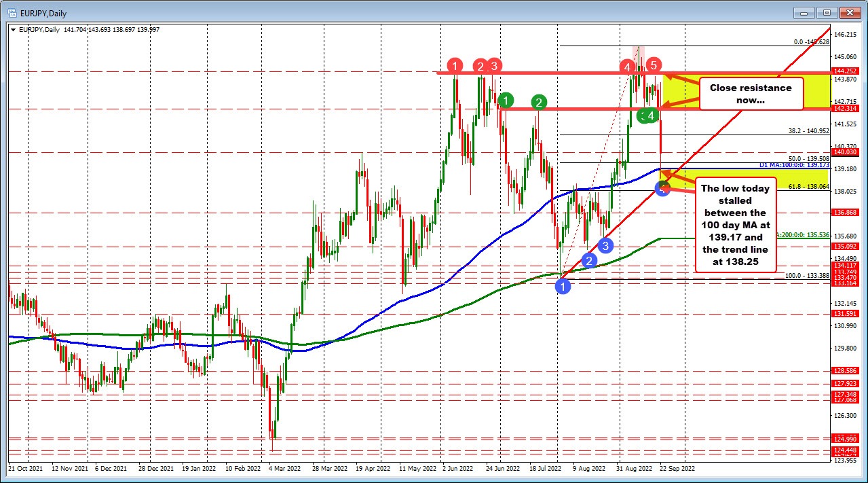Click the red price label 128.586

tap(844, 371)
